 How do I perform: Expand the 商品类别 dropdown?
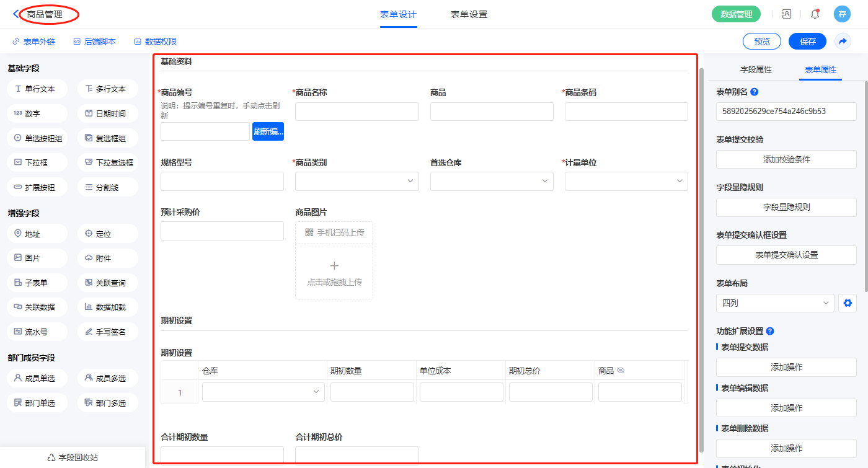click(356, 181)
